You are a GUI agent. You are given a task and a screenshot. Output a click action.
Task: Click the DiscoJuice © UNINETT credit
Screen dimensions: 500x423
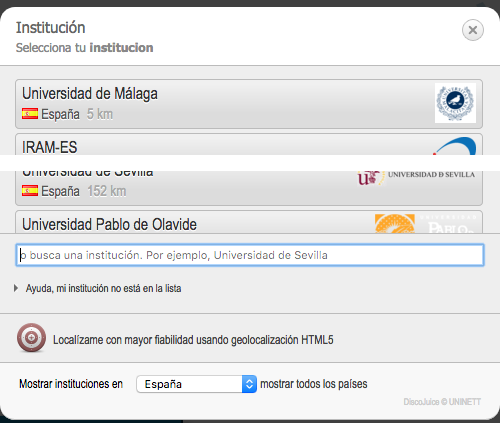pos(442,402)
